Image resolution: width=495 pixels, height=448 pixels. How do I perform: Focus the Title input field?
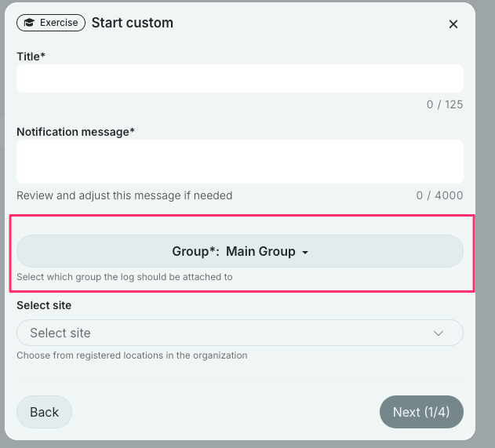[239, 78]
